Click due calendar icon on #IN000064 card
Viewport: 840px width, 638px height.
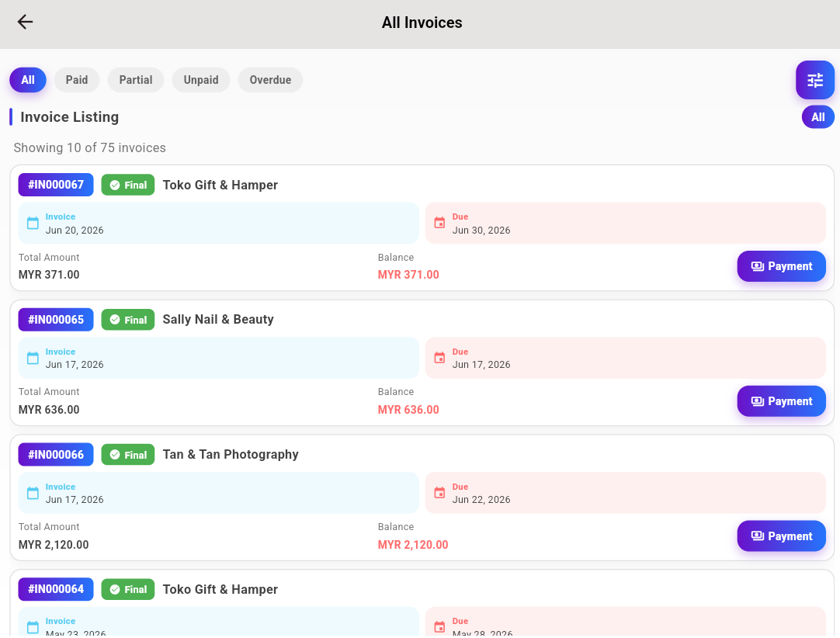coord(439,627)
